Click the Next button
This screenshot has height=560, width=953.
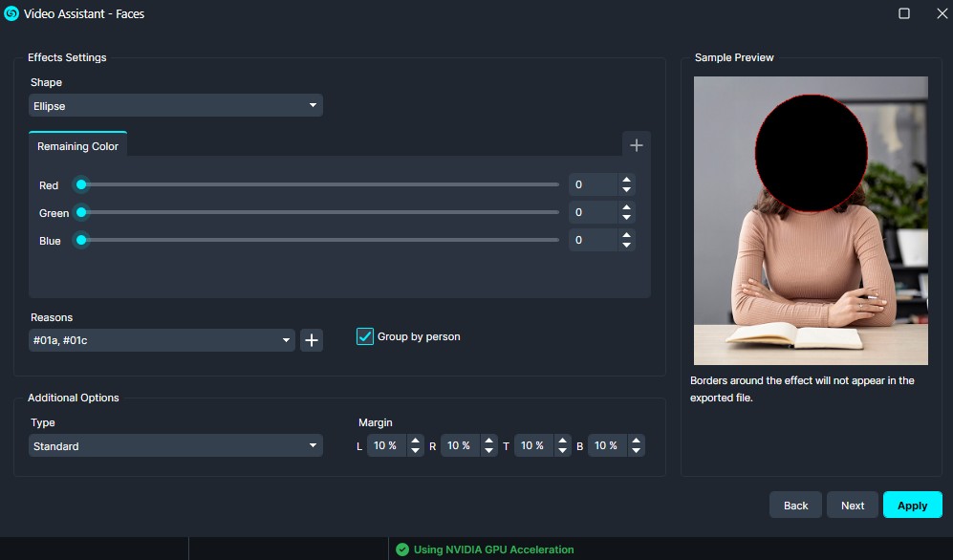[852, 506]
